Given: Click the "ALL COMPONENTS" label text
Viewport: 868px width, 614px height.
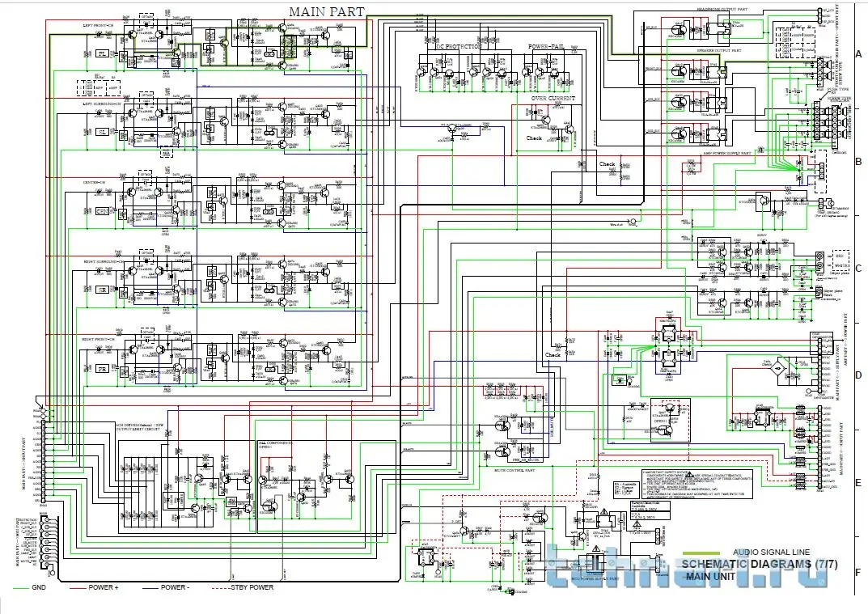Looking at the screenshot, I should pyautogui.click(x=275, y=443).
